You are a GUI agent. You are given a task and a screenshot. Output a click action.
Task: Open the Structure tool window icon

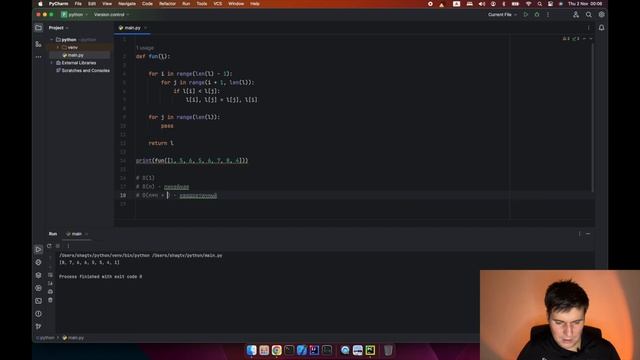[x=38, y=44]
